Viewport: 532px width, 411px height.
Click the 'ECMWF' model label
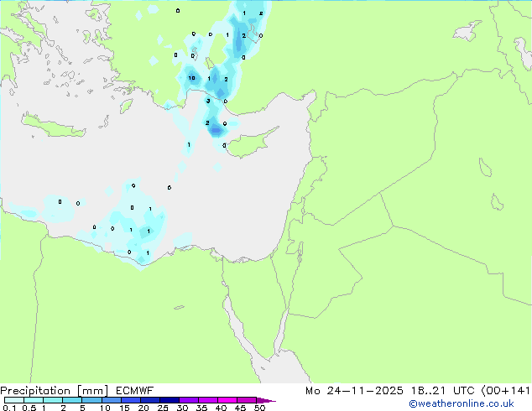click(x=135, y=391)
